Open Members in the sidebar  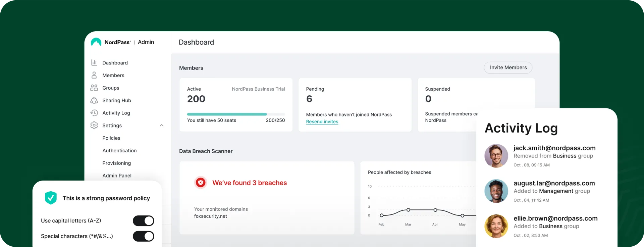pyautogui.click(x=113, y=75)
